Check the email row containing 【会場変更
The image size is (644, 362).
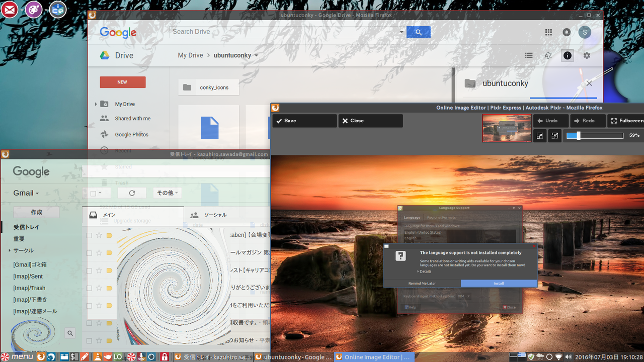click(x=89, y=235)
